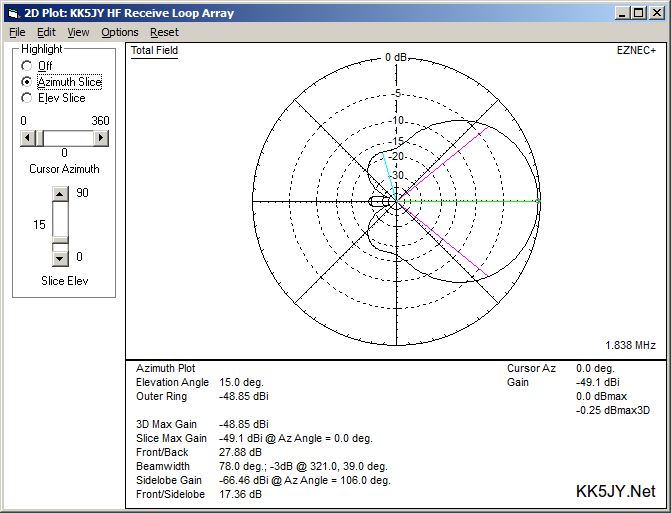Open the Edit menu
The height and width of the screenshot is (513, 671).
pyautogui.click(x=46, y=33)
